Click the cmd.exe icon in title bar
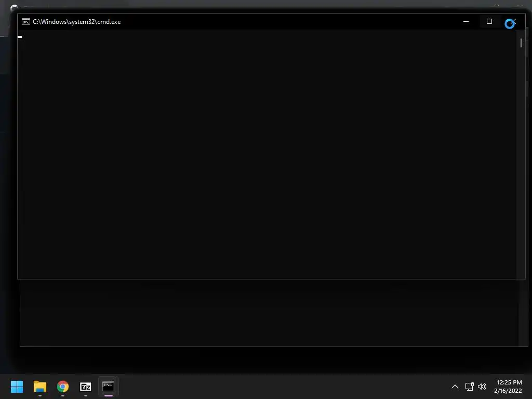 point(26,22)
